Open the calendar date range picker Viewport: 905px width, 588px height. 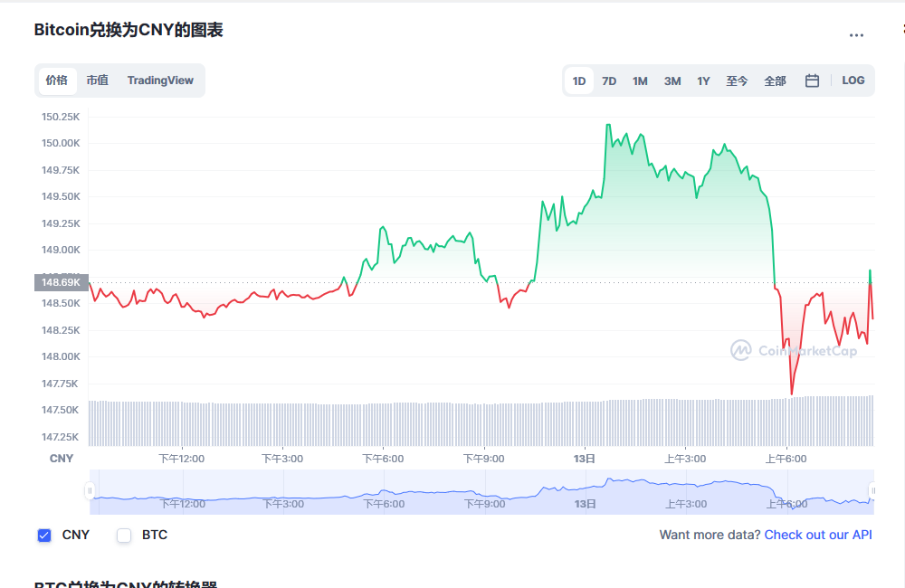812,81
